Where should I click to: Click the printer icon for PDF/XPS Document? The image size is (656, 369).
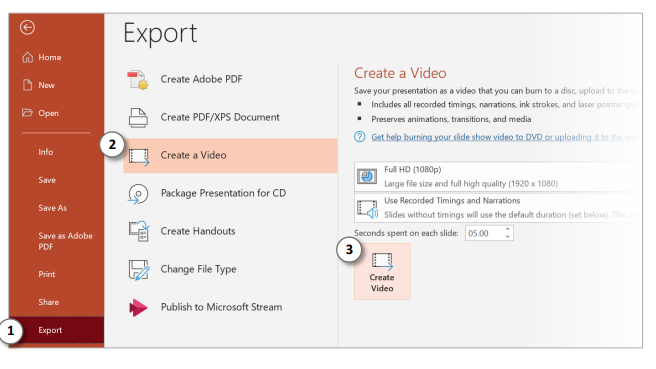click(x=138, y=118)
